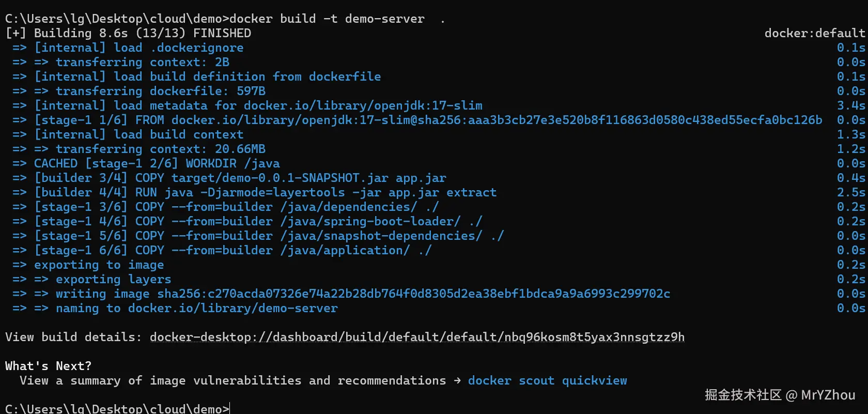Click the naming to docker.io/library/demo-server line

tap(196, 309)
